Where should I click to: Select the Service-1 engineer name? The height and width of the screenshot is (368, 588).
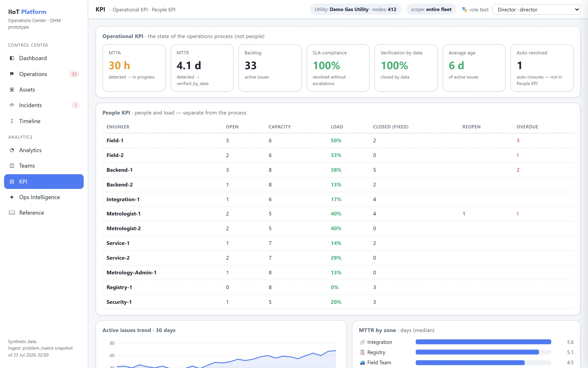pos(118,243)
